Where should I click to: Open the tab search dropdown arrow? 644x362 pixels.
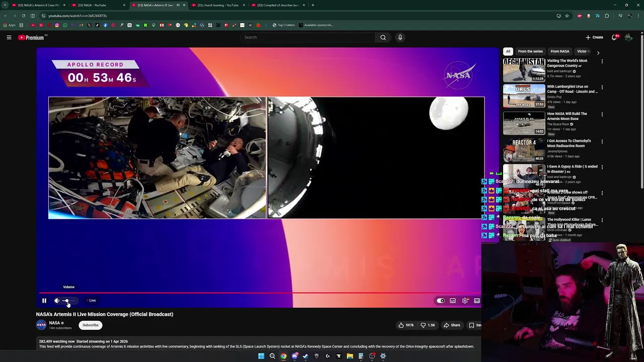6,5
